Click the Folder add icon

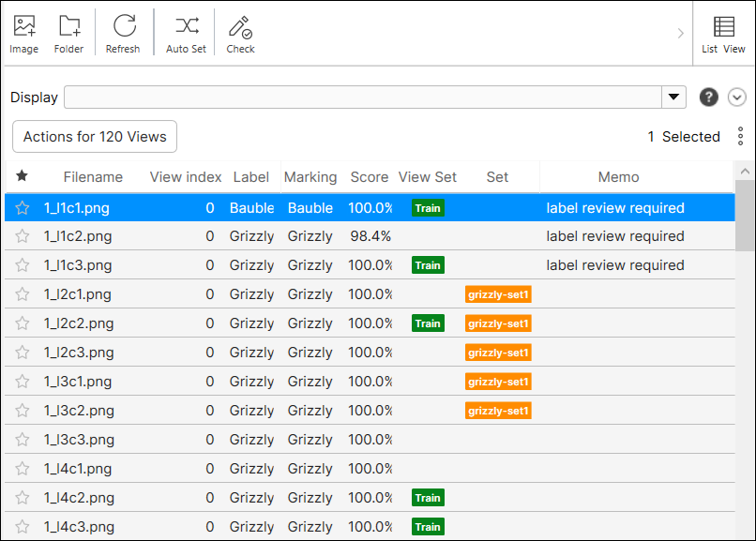pos(68,27)
